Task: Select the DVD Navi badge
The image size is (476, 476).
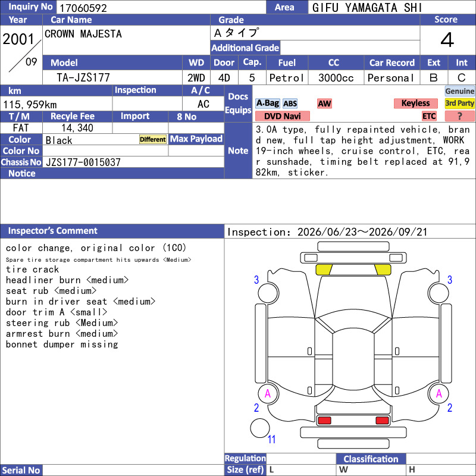Action: tap(282, 116)
